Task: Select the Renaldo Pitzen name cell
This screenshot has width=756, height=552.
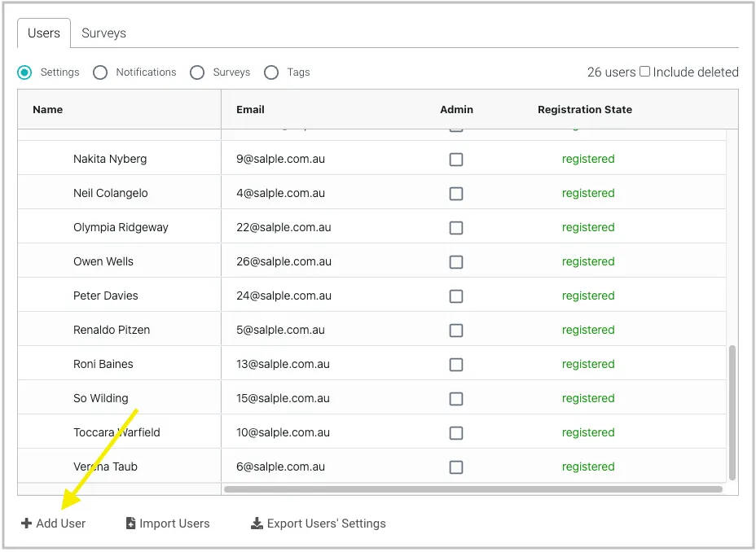Action: (119, 329)
